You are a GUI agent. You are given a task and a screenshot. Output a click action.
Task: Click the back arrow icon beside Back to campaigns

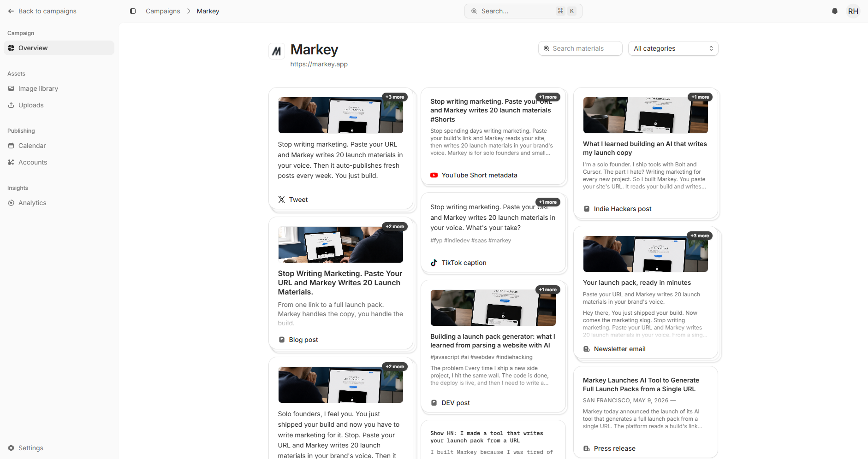(11, 11)
